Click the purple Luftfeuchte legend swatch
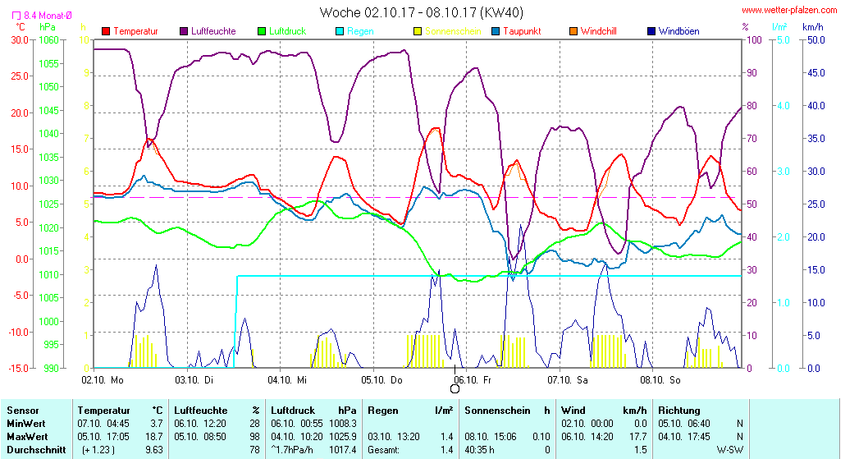Viewport: 868px width, 459px height. point(184,31)
